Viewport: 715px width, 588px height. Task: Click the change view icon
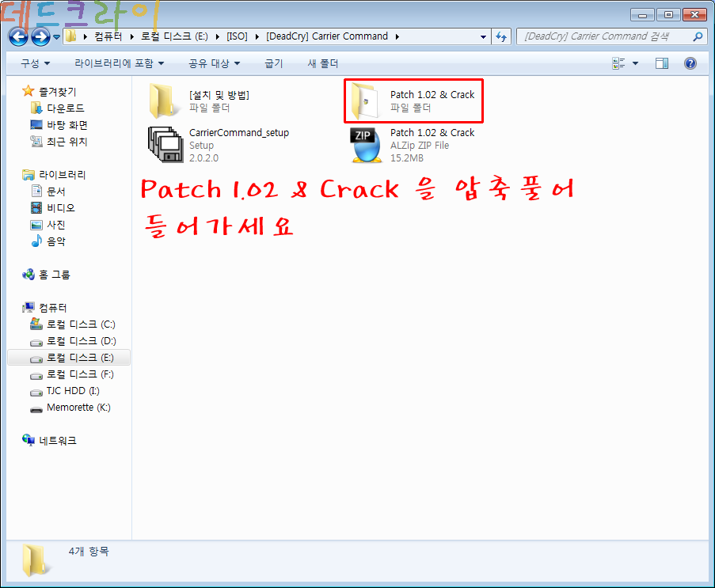point(619,63)
